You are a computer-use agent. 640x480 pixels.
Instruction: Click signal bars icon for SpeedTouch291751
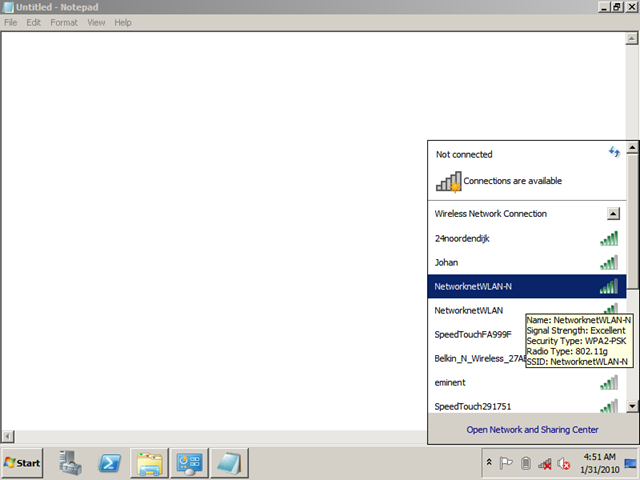click(x=609, y=406)
